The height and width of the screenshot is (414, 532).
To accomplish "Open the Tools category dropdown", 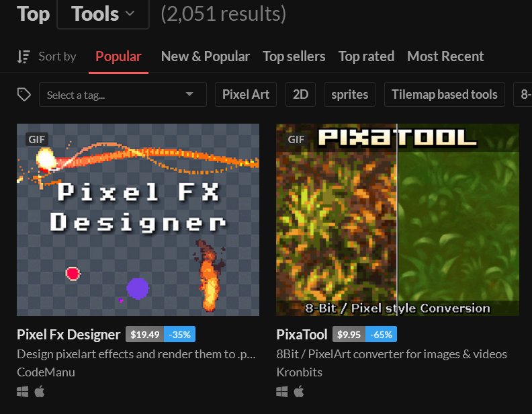I will pyautogui.click(x=103, y=14).
